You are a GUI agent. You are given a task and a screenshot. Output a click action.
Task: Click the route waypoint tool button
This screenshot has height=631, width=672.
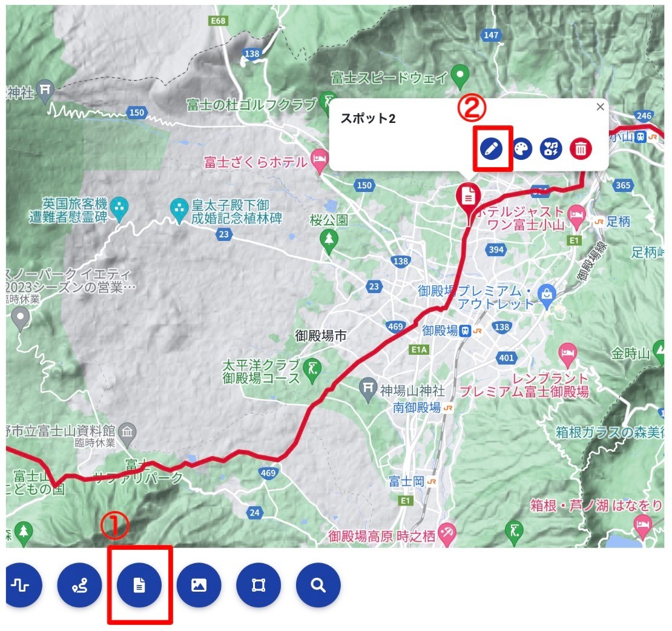click(80, 585)
